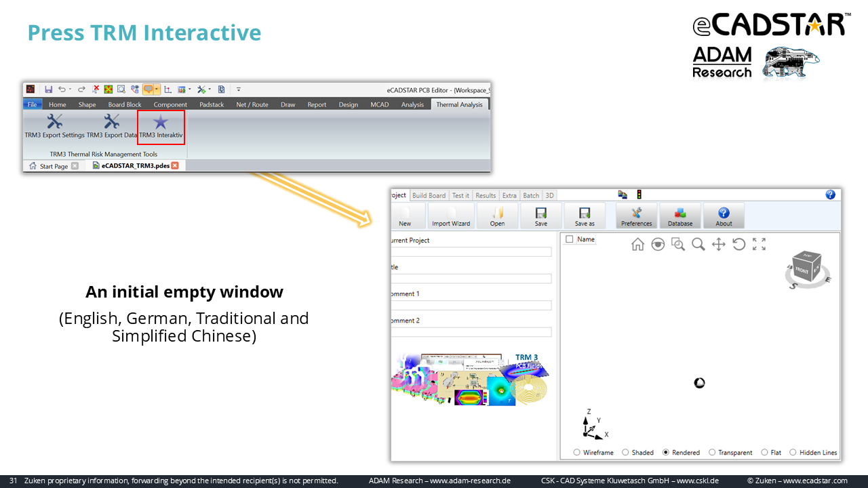The width and height of the screenshot is (868, 488).
Task: Activate the pan arrows icon in viewer
Action: point(719,244)
